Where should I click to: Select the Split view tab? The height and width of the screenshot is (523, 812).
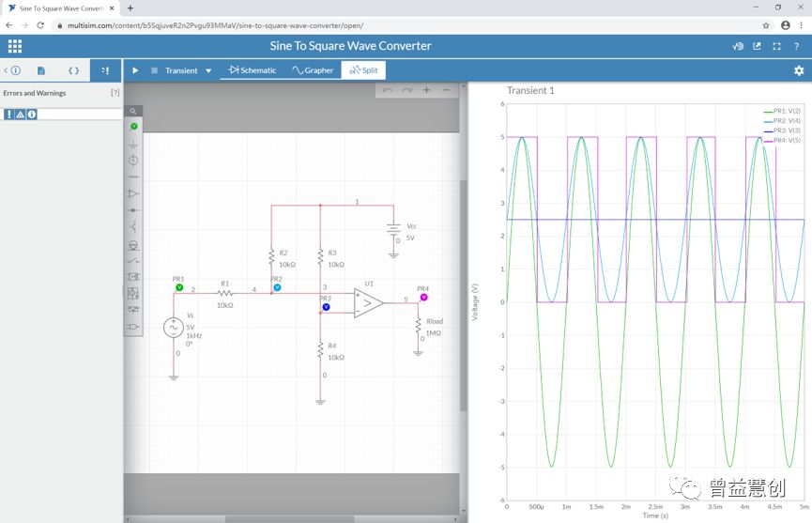[x=363, y=70]
